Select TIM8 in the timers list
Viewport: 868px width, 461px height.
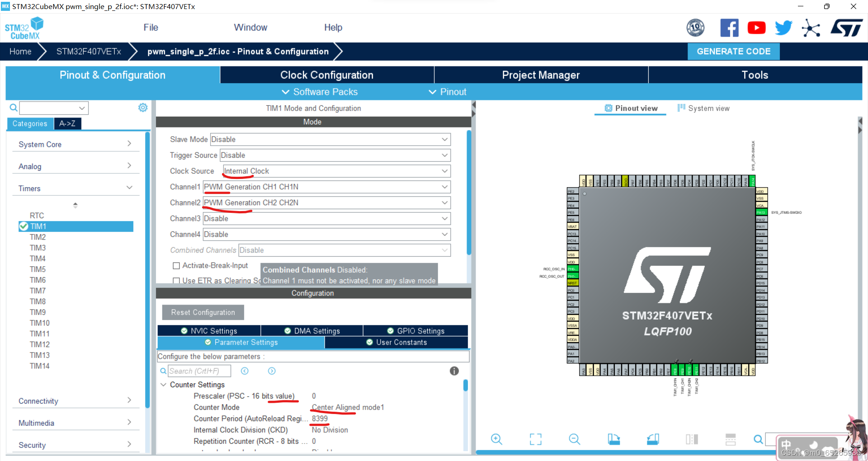[x=38, y=301]
